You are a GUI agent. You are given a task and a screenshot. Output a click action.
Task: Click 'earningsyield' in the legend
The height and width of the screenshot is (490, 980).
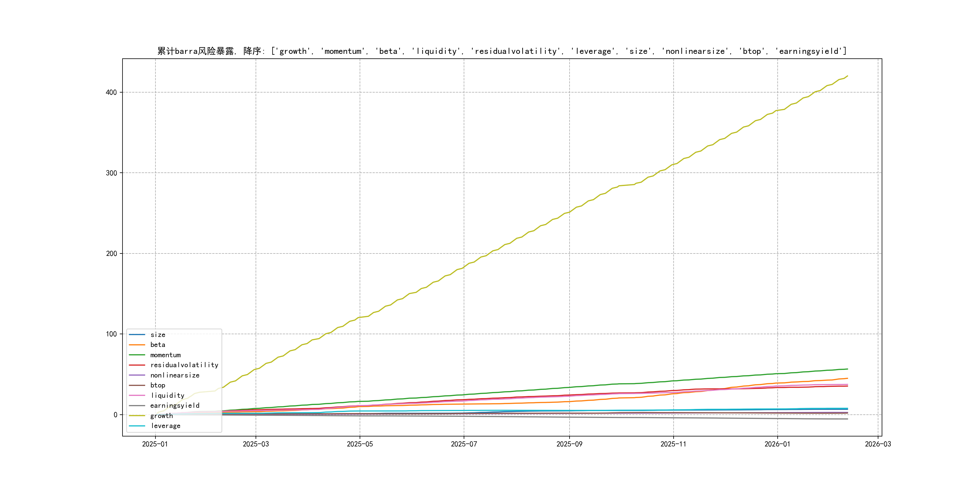pos(175,406)
